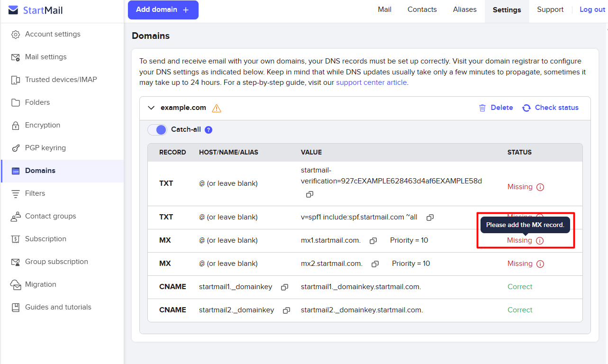
Task: Click the Contact groups people icon
Action: pyautogui.click(x=16, y=217)
